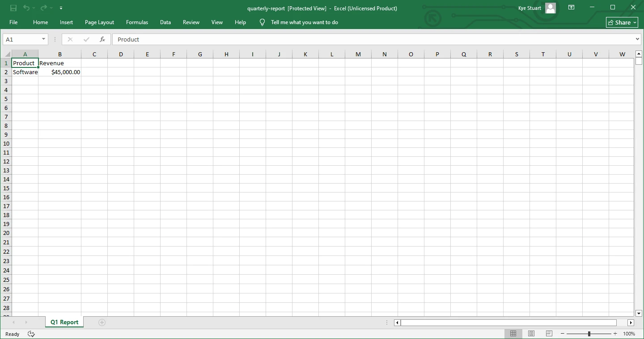Image resolution: width=644 pixels, height=339 pixels.
Task: Open the Ribbon Display Options icon
Action: pos(571,8)
